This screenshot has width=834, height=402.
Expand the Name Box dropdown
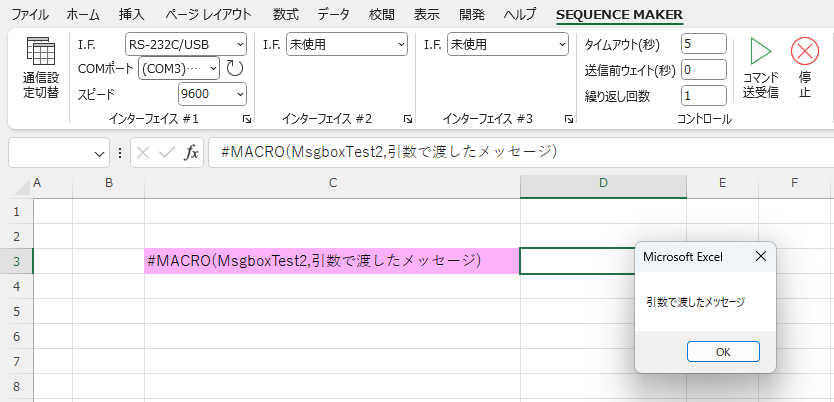99,154
